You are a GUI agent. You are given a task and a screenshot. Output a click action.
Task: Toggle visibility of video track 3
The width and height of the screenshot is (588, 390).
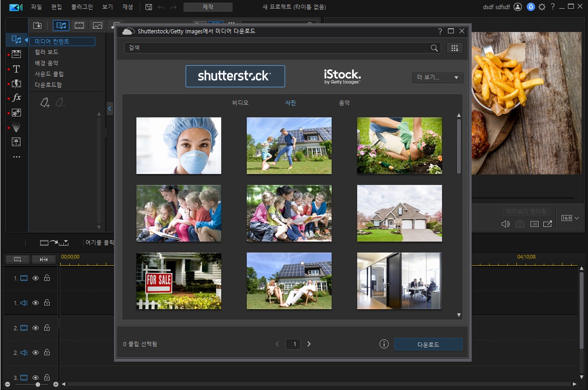36,378
